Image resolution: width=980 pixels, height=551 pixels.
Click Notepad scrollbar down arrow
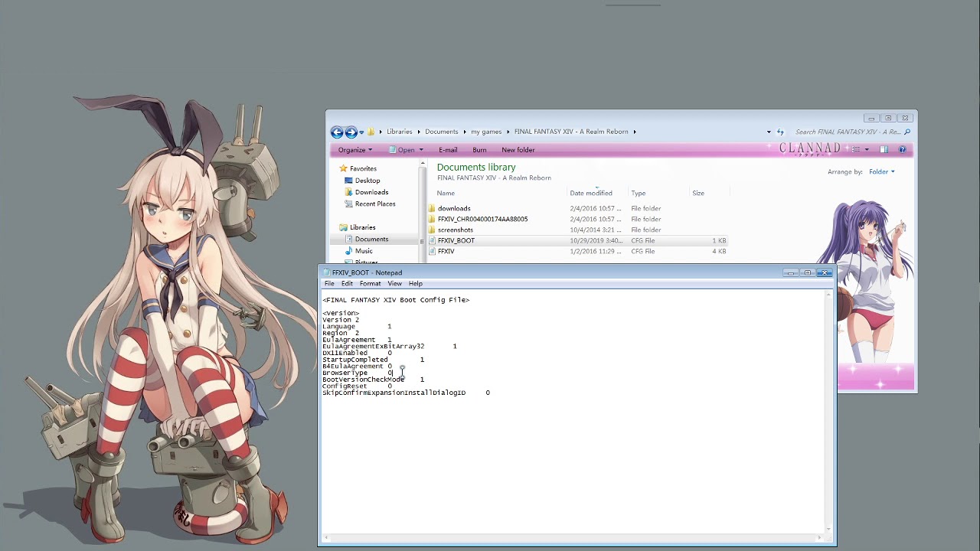(x=828, y=529)
